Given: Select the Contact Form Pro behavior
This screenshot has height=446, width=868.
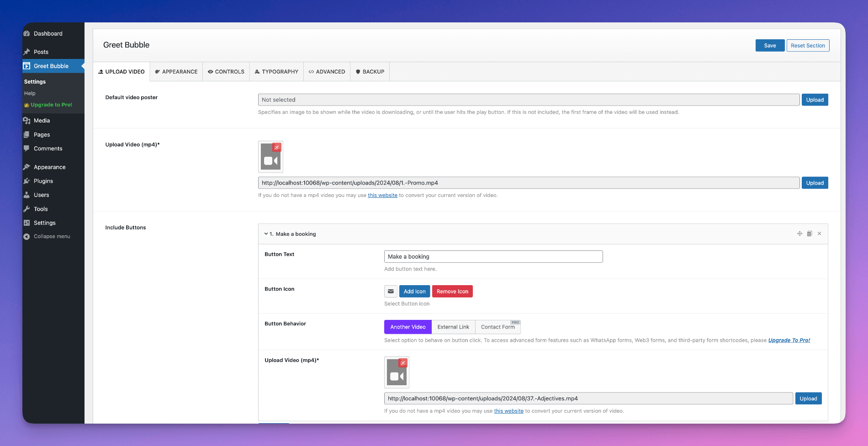Looking at the screenshot, I should [x=498, y=327].
